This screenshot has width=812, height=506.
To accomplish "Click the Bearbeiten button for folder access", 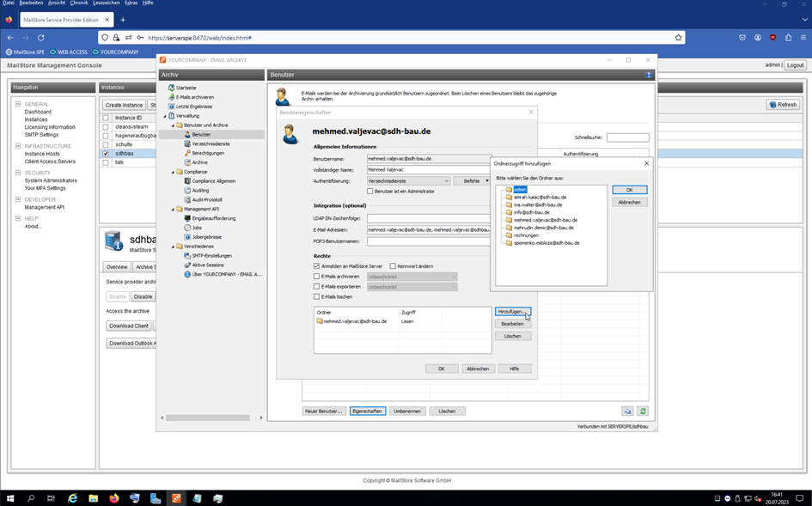I will click(x=513, y=324).
